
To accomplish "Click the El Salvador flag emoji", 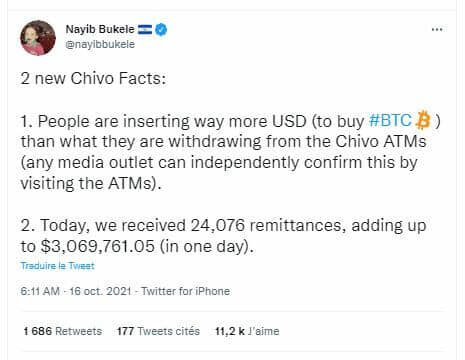I will (x=145, y=30).
